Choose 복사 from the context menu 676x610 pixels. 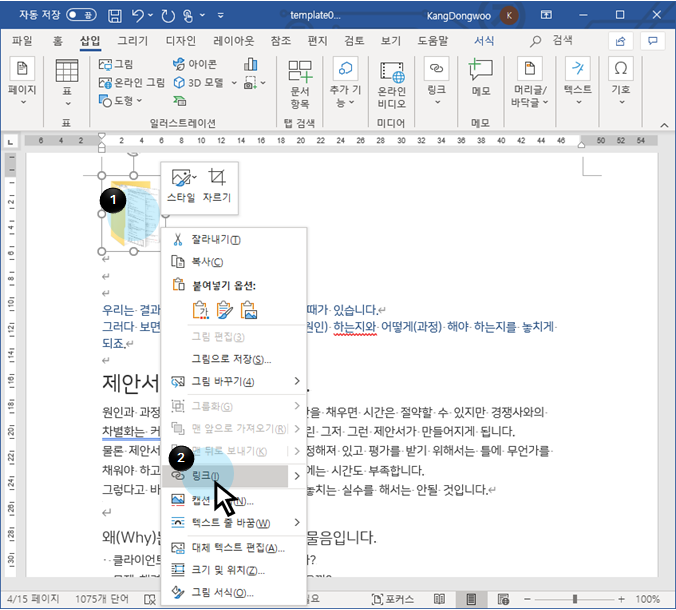(x=234, y=262)
